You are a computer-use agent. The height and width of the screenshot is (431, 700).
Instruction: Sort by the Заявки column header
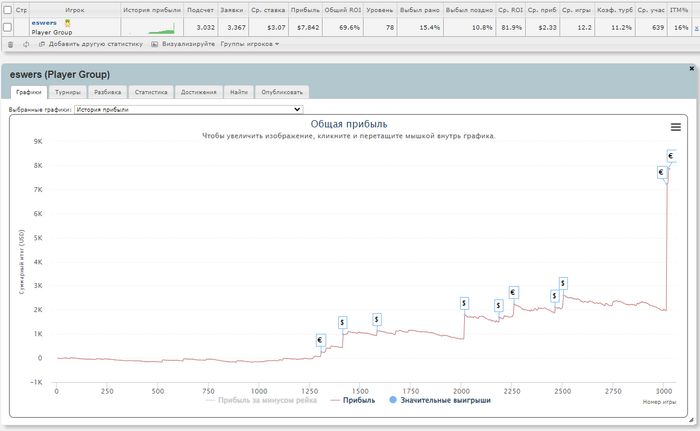(232, 10)
